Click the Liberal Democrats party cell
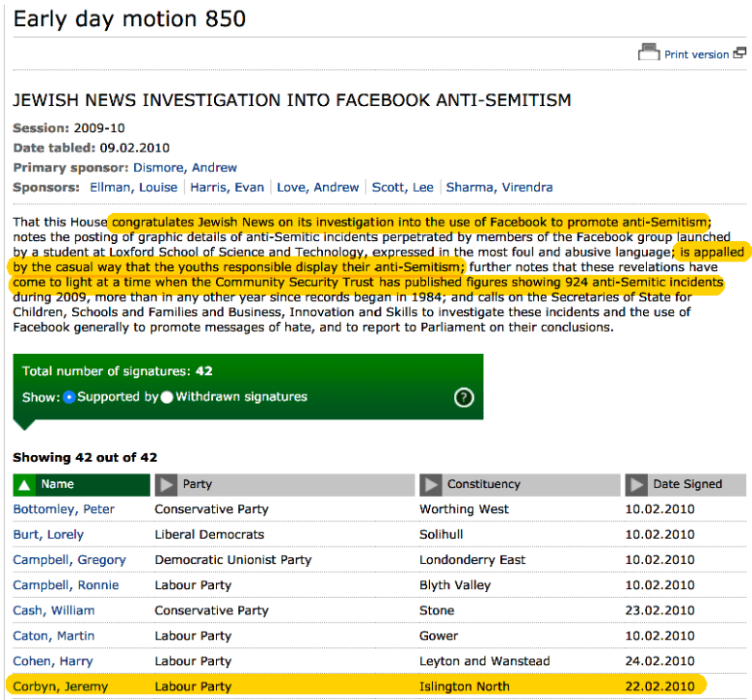This screenshot has width=752, height=700. 209,534
